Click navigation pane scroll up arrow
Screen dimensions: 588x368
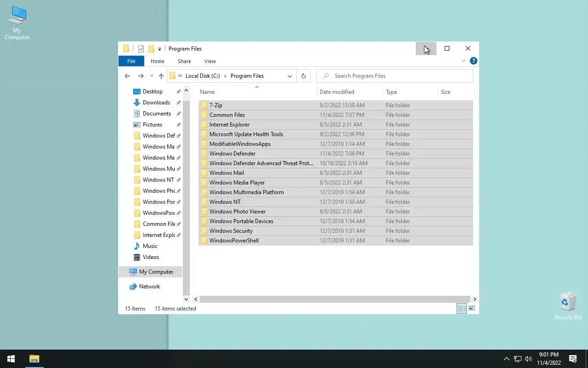[187, 91]
